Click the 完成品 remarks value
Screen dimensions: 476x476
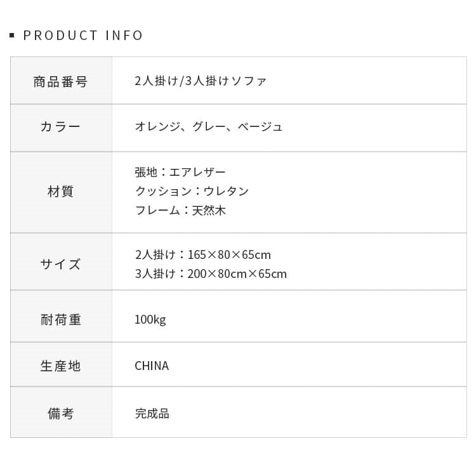152,414
